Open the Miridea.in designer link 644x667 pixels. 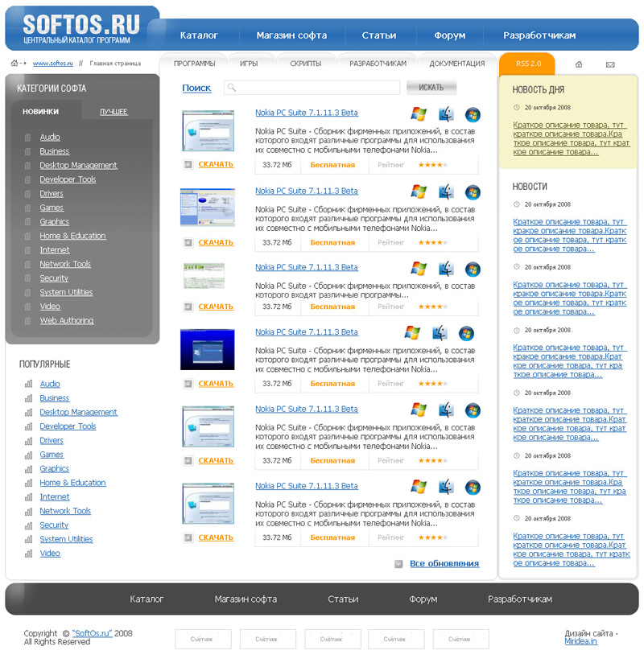(580, 641)
